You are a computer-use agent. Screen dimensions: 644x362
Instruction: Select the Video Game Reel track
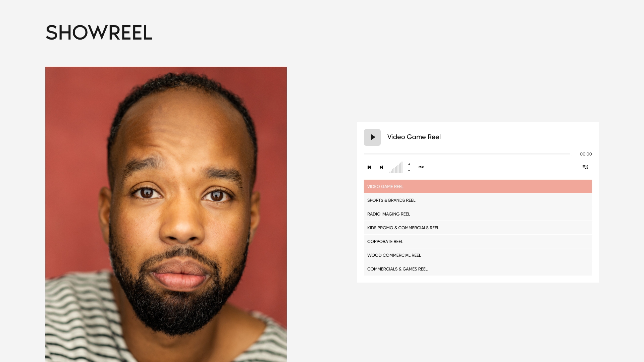tap(478, 187)
